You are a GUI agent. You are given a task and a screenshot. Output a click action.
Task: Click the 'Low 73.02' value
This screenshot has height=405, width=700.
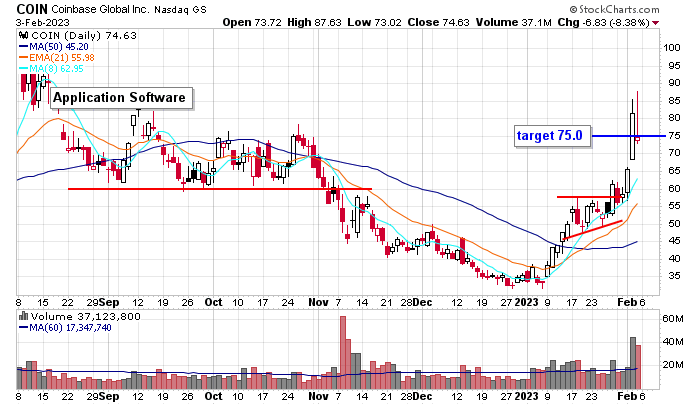tap(374, 22)
